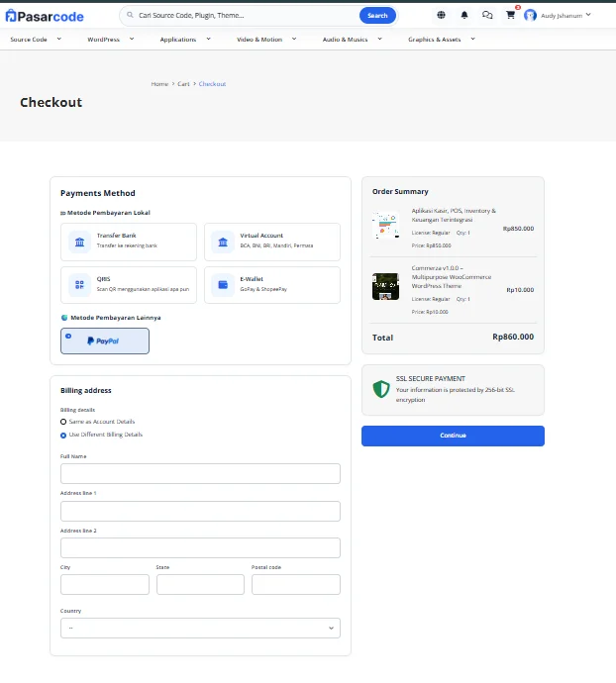Click the Pasarcode logo
Screen dimensions: 616x683
[45, 16]
